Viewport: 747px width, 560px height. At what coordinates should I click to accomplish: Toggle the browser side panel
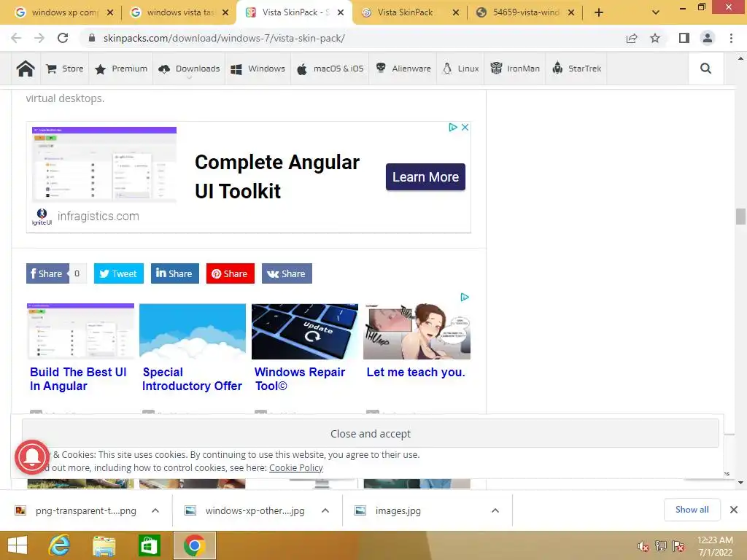point(684,38)
